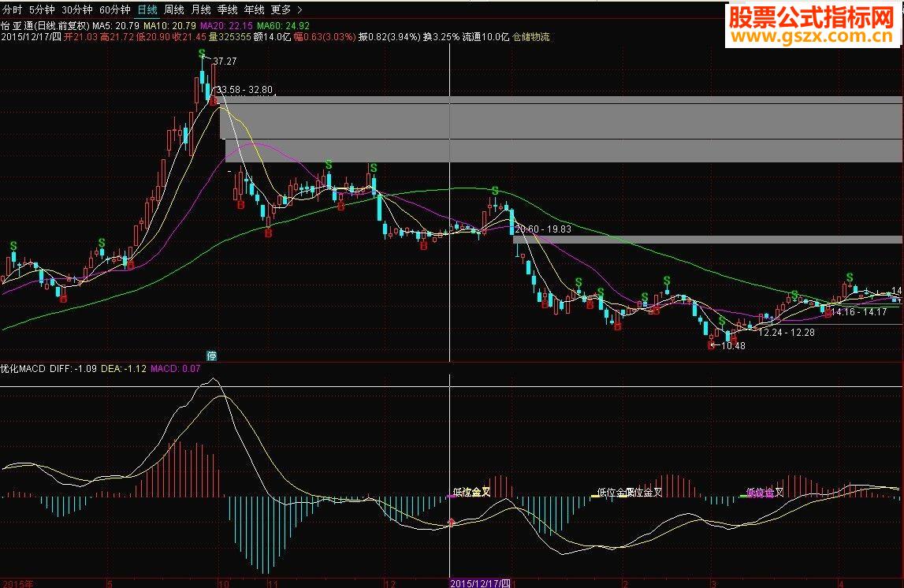Expand the 更多 period options
Viewport: 904px width, 588px height.
click(x=286, y=9)
